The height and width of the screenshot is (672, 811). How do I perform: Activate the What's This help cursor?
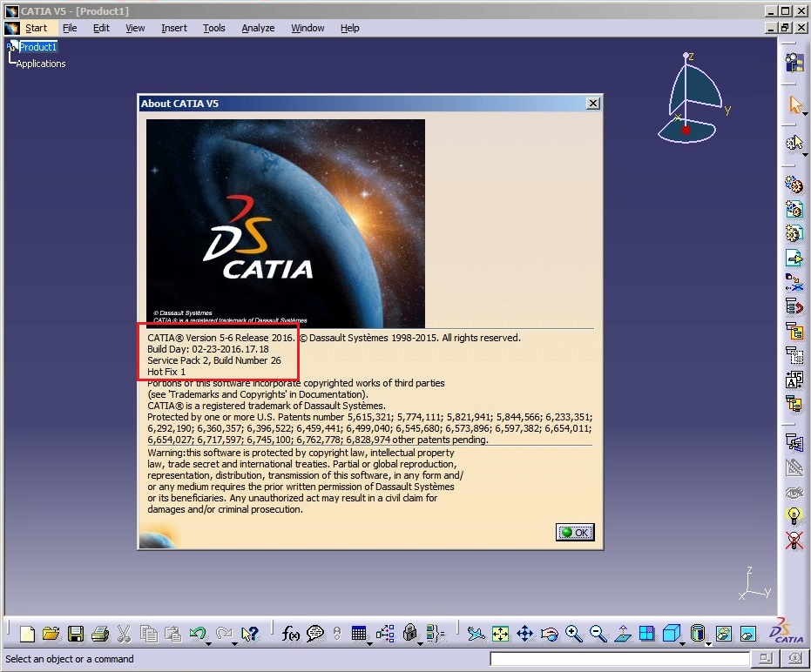(250, 634)
